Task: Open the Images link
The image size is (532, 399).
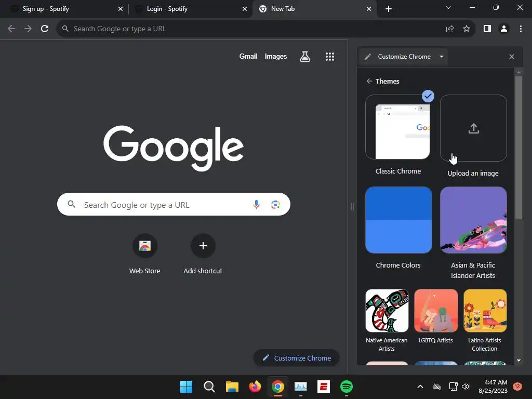Action: tap(276, 56)
